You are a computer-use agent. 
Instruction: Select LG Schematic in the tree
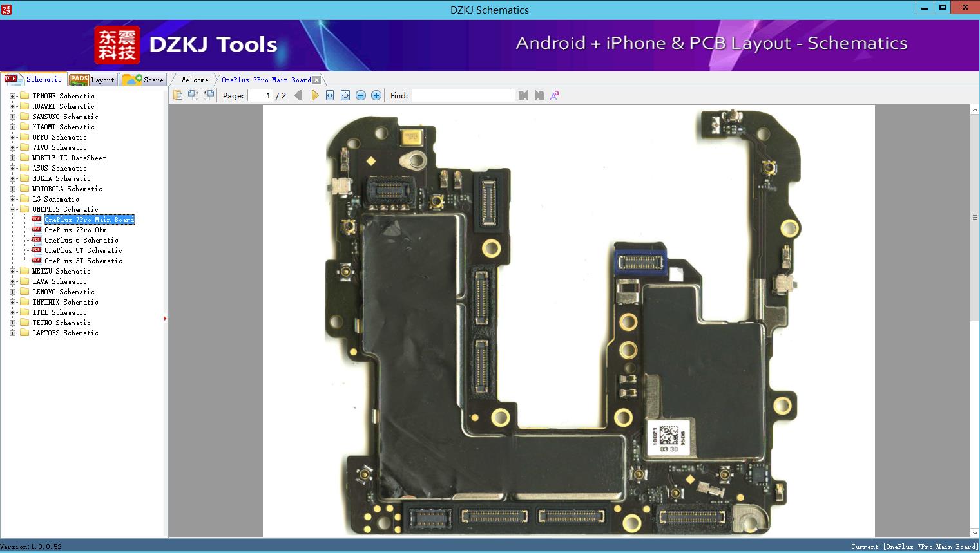click(x=55, y=199)
